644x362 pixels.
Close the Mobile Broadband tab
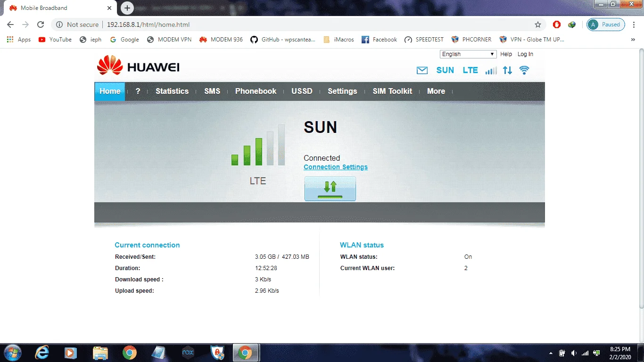click(x=109, y=8)
